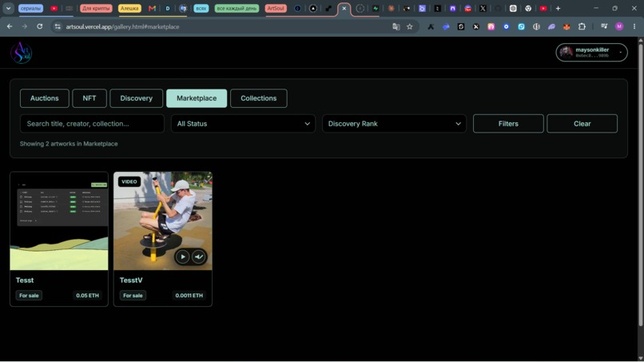Screen dimensions: 644x362
Task: Switch to the NFT tab
Action: 89,98
